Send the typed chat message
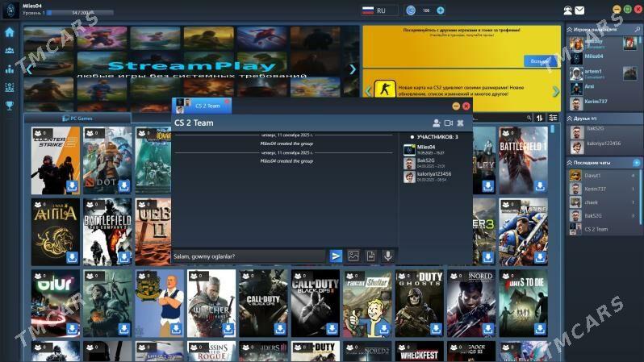This screenshot has width=644, height=362. click(336, 256)
